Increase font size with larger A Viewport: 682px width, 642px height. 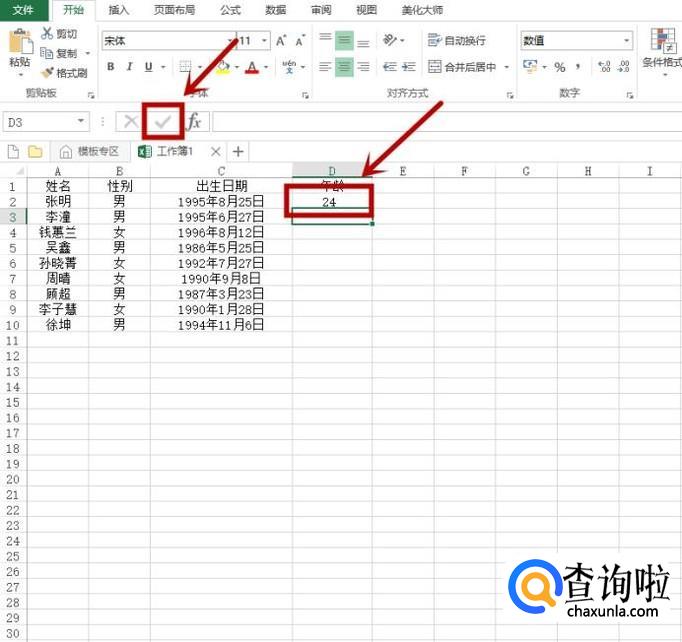(281, 41)
